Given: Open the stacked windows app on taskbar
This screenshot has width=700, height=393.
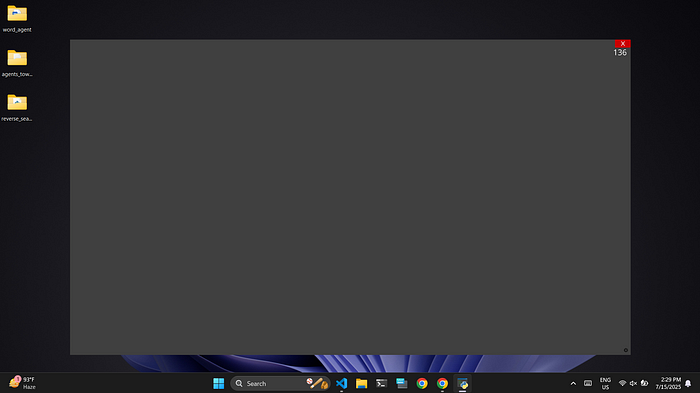Looking at the screenshot, I should [x=402, y=383].
